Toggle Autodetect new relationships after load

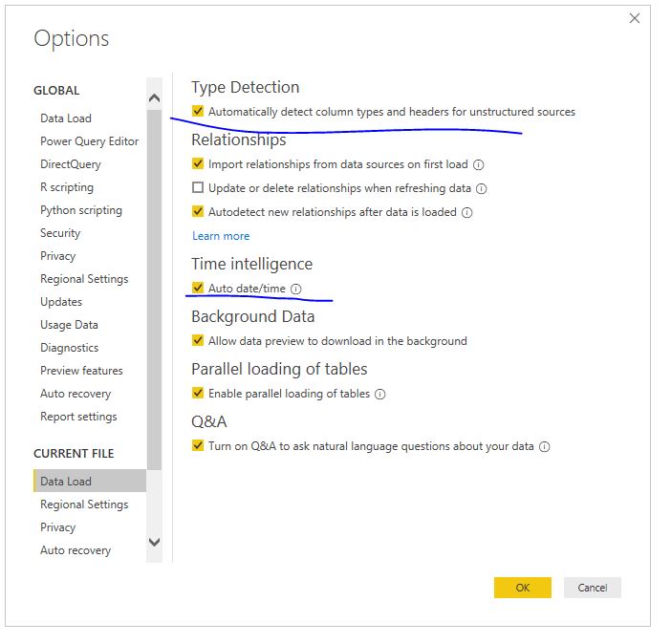click(198, 212)
